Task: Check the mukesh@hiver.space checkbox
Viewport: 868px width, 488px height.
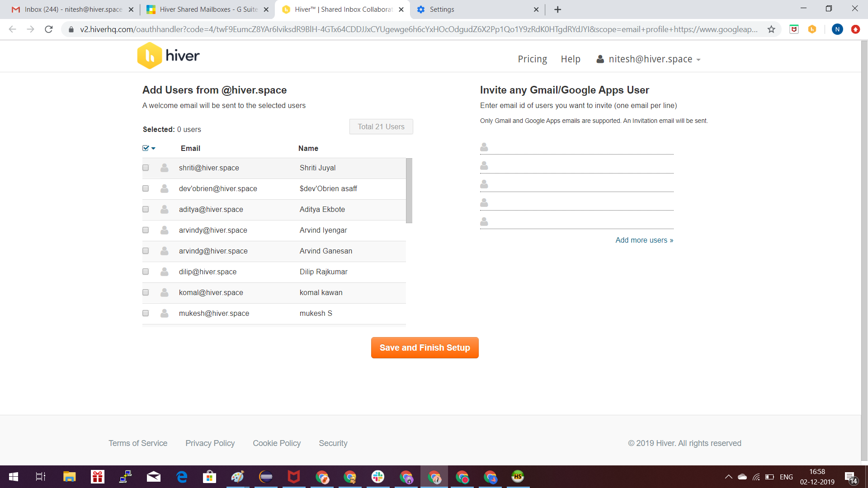Action: click(x=146, y=313)
